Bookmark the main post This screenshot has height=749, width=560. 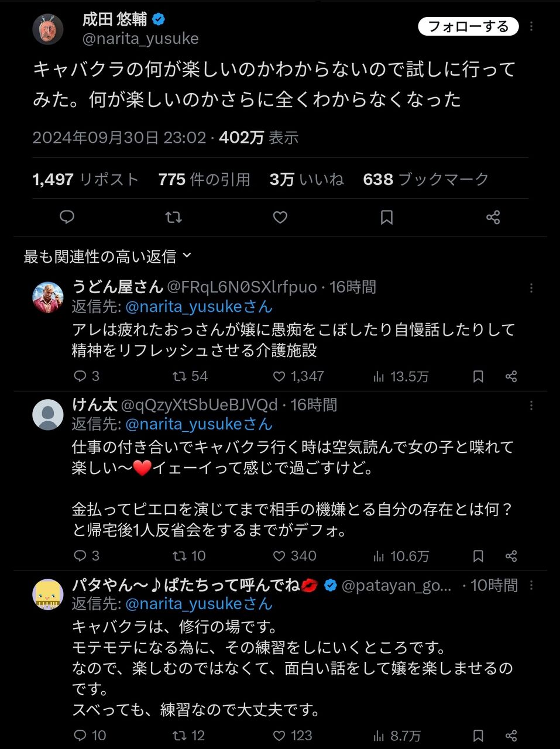387,217
